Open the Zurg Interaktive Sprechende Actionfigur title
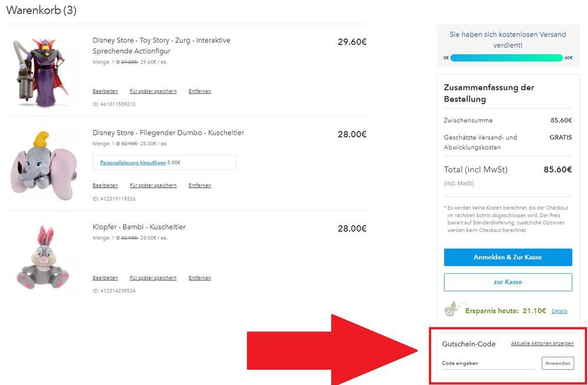The image size is (588, 385). (161, 45)
